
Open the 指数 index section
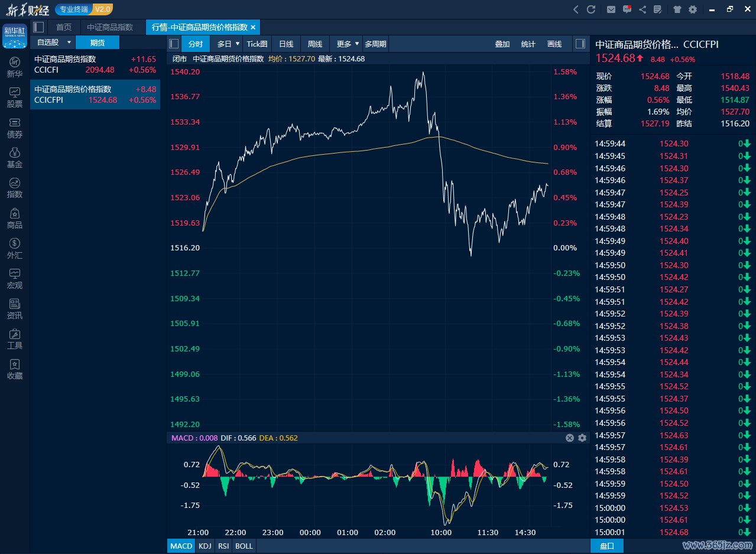tap(15, 188)
